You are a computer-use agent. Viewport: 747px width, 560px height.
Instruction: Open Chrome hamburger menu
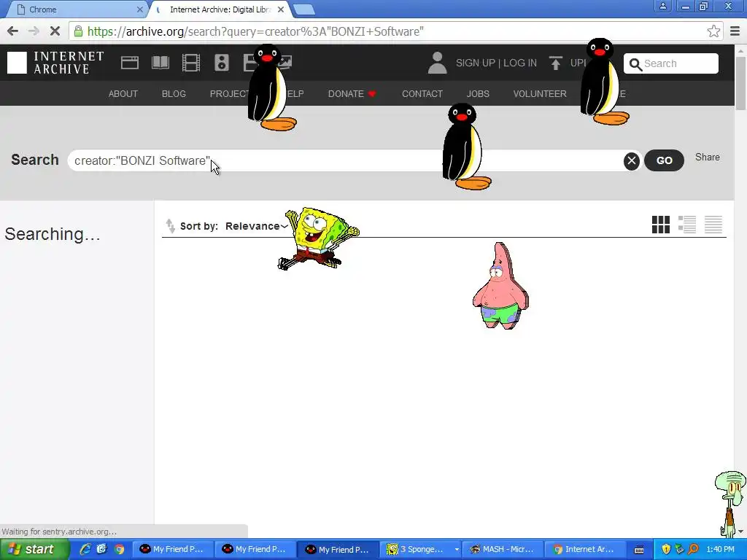(735, 31)
